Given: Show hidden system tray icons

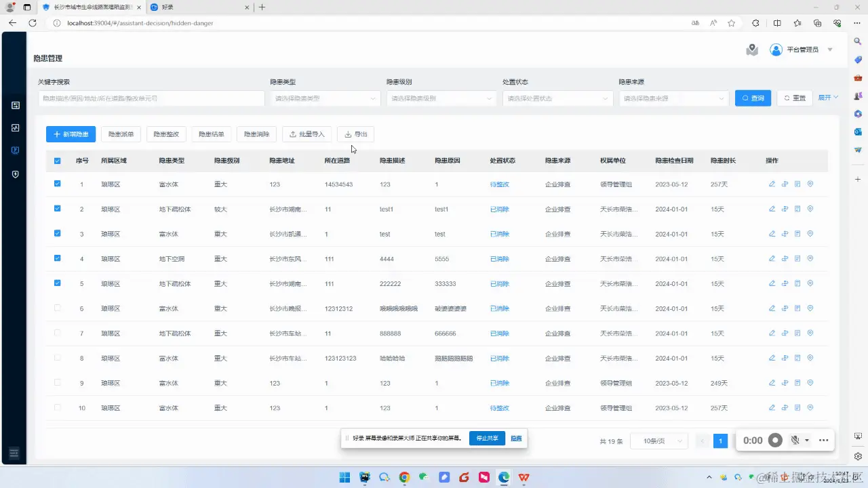Looking at the screenshot, I should (709, 477).
